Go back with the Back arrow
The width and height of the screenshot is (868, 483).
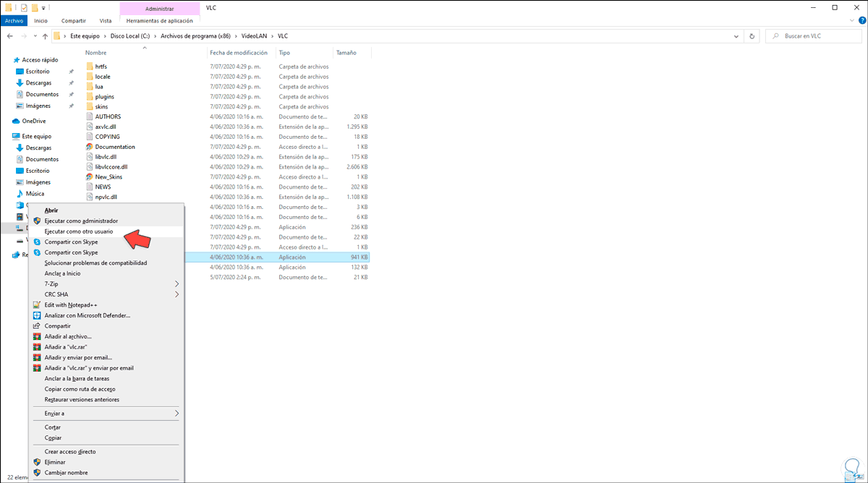(x=10, y=36)
